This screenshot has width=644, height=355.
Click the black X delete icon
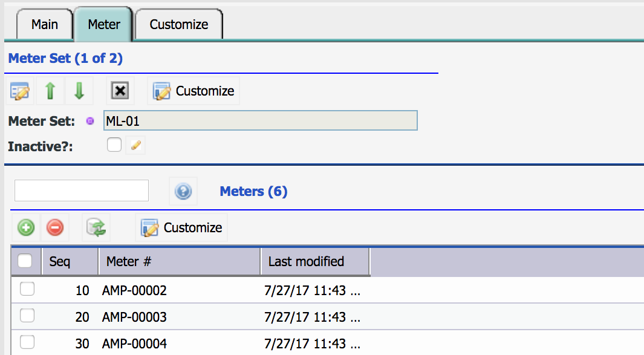120,91
